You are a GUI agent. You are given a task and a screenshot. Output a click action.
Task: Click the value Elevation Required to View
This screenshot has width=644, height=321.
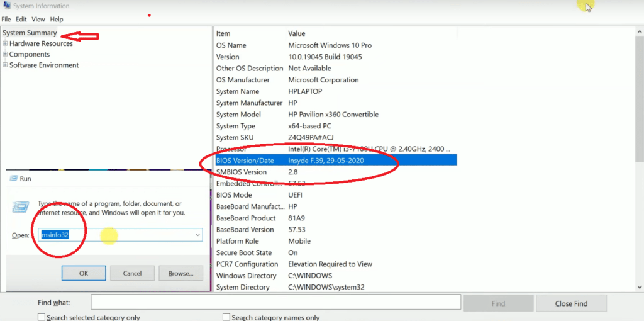point(330,264)
